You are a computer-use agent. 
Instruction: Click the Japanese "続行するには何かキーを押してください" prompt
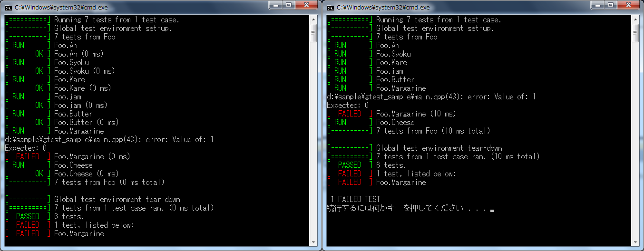coord(395,208)
